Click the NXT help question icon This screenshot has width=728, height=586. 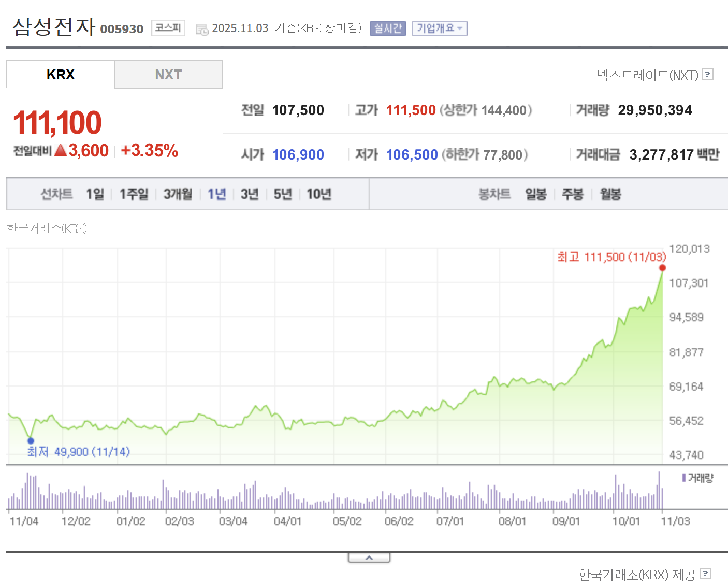[708, 75]
